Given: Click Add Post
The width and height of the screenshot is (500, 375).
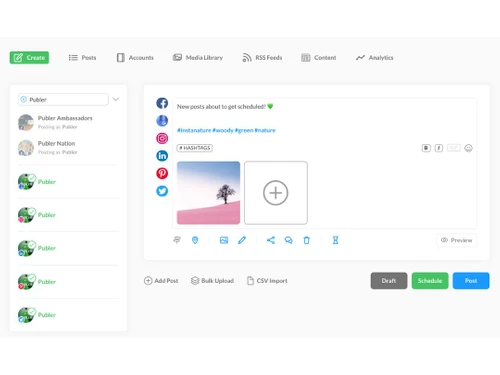Looking at the screenshot, I should pos(161,281).
